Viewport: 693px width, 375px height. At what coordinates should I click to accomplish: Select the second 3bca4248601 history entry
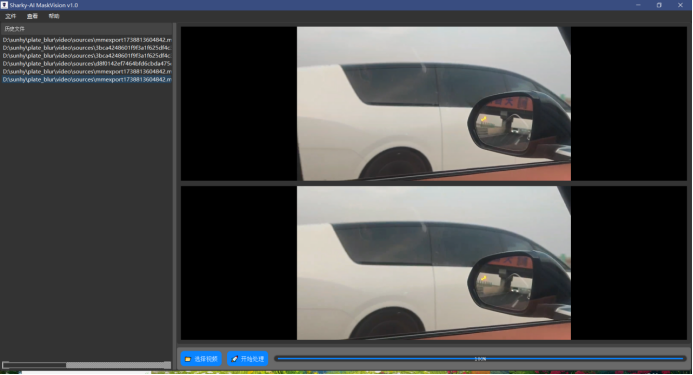click(x=87, y=56)
